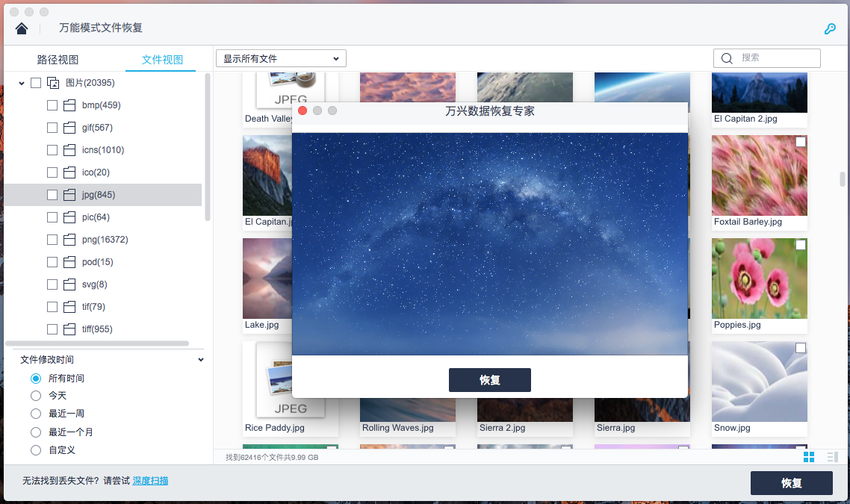The width and height of the screenshot is (850, 504).
Task: Click the 图片 category pictures icon
Action: click(x=53, y=83)
